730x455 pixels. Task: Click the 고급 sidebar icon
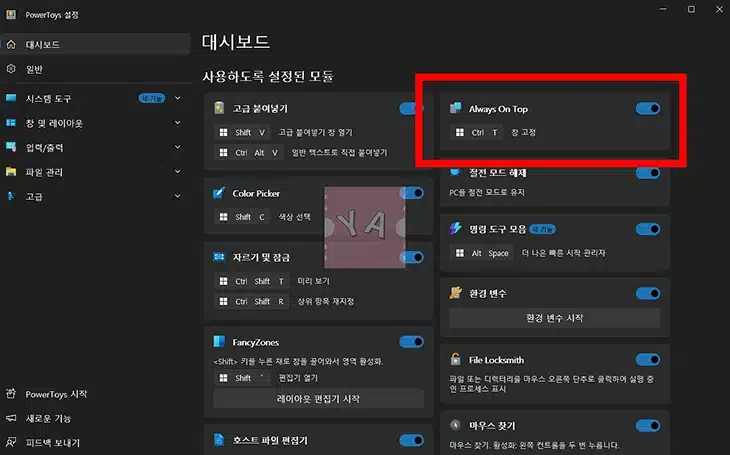point(11,196)
